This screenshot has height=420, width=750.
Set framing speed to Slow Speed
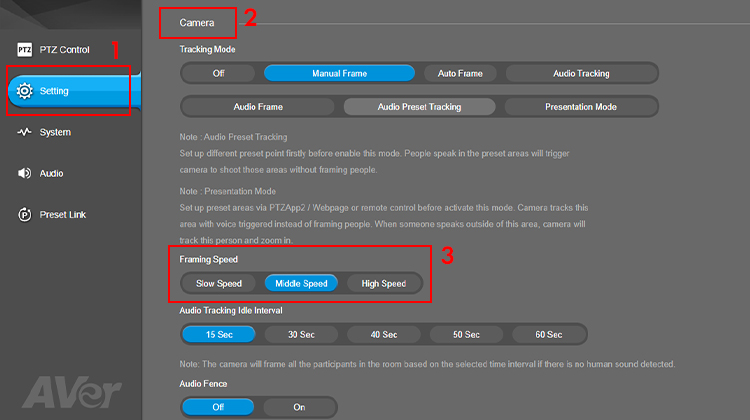pyautogui.click(x=219, y=283)
